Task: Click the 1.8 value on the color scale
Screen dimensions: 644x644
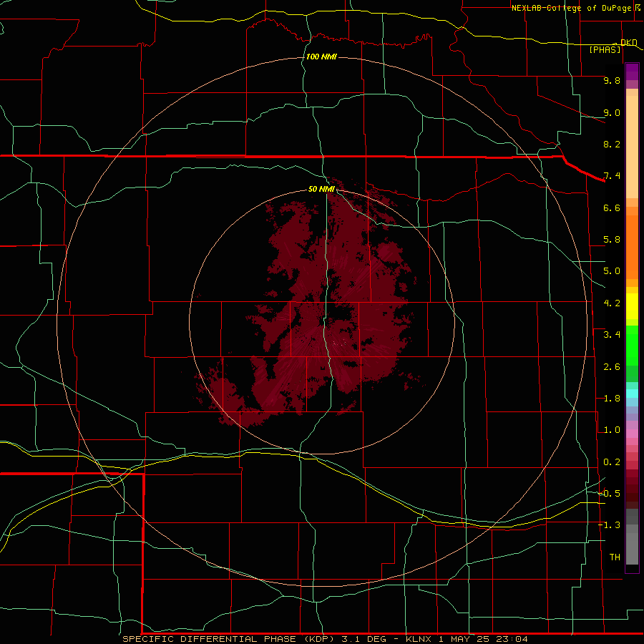Action: click(x=612, y=399)
